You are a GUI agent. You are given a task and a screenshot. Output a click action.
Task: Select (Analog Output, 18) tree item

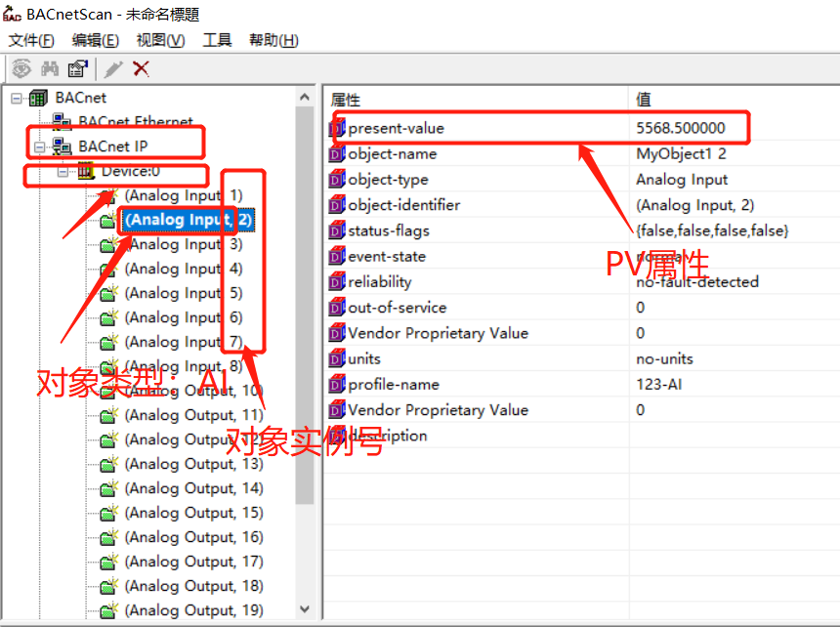[x=194, y=586]
